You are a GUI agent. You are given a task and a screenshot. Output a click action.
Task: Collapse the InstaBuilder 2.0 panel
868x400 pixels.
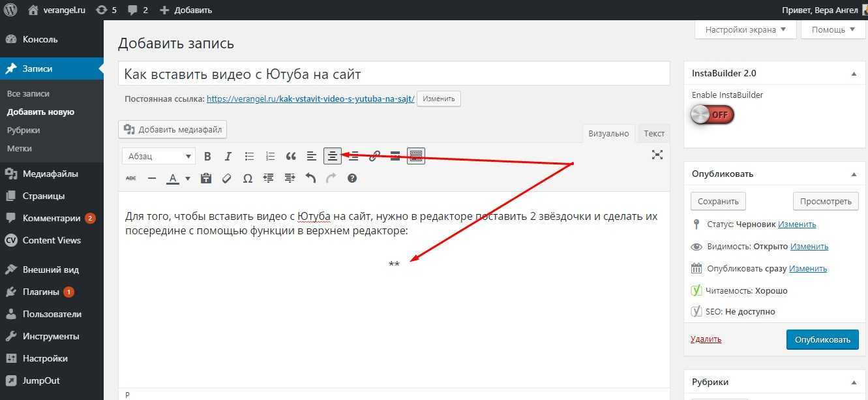click(x=854, y=74)
